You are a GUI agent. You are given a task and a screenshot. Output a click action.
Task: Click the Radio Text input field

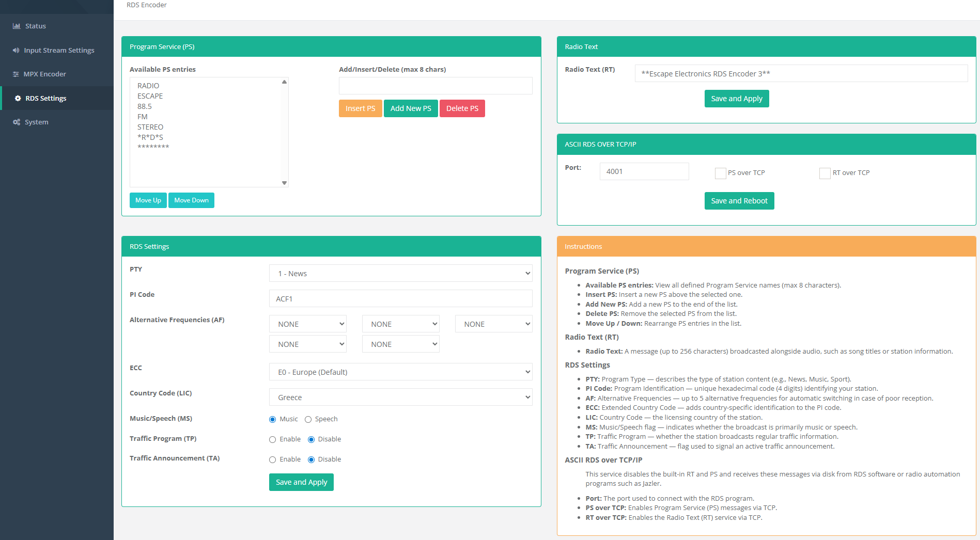[x=801, y=74]
